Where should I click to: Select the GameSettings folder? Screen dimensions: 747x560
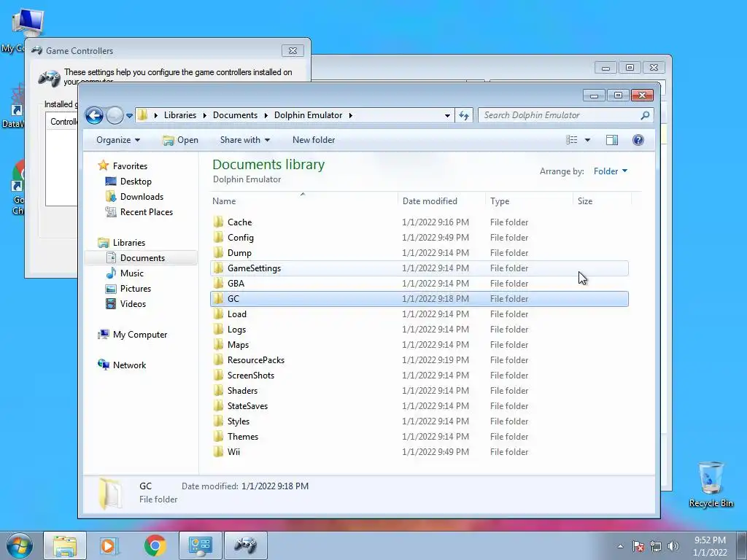pyautogui.click(x=419, y=268)
